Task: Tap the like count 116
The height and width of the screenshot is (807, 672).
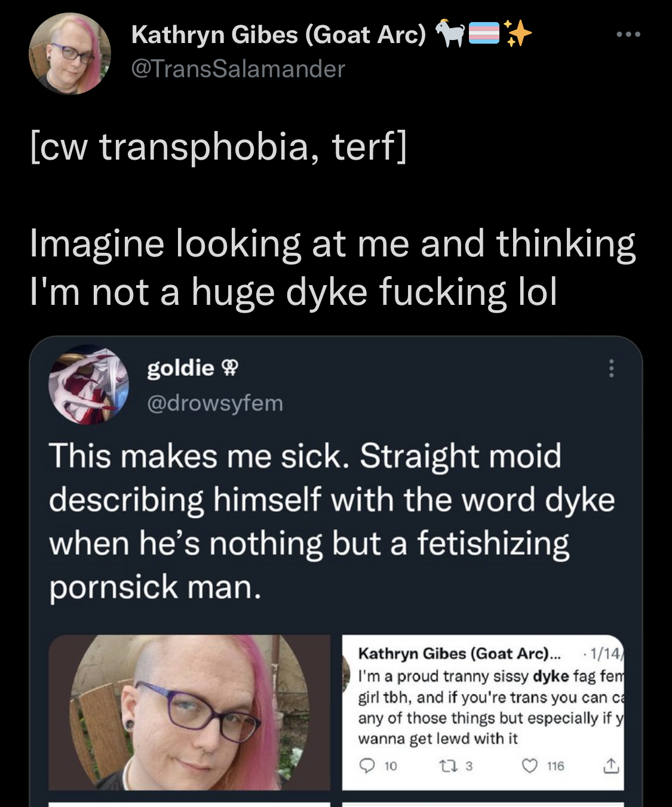Action: [556, 766]
